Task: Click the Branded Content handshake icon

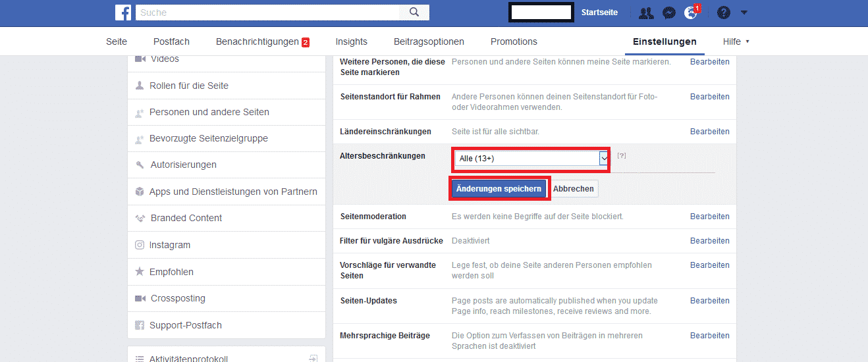Action: [140, 218]
